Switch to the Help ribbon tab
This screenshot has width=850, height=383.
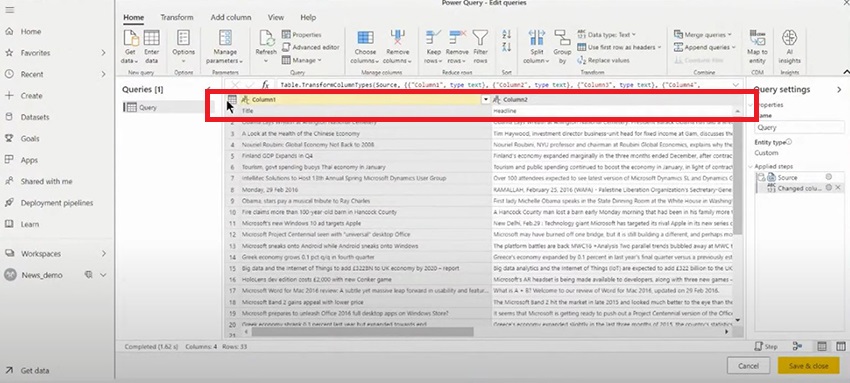pyautogui.click(x=308, y=17)
